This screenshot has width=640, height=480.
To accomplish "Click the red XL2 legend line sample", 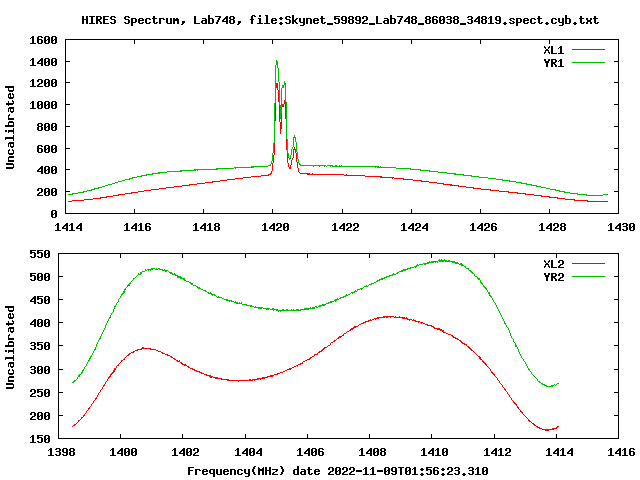I will (588, 264).
